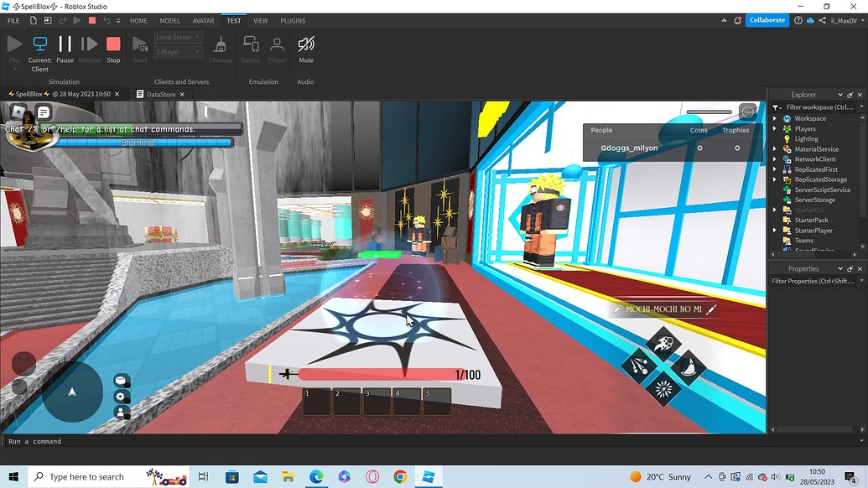Toggle the Current: Client view
868x488 pixels.
pos(40,54)
